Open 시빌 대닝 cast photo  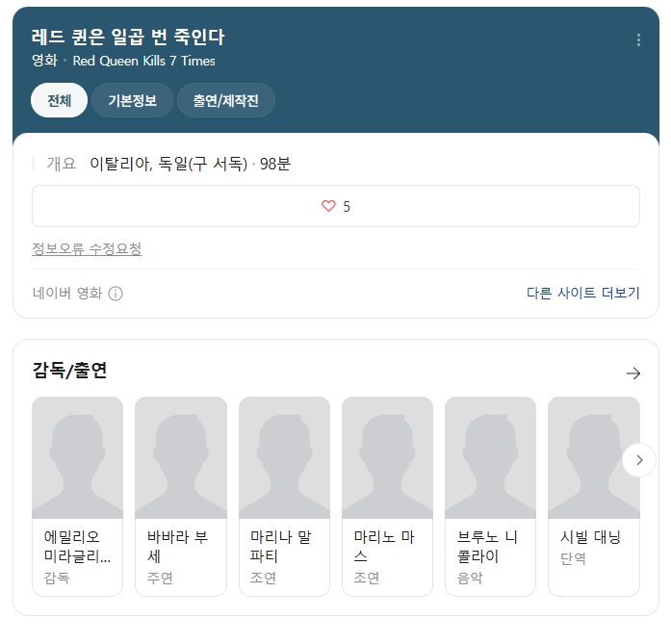(593, 458)
